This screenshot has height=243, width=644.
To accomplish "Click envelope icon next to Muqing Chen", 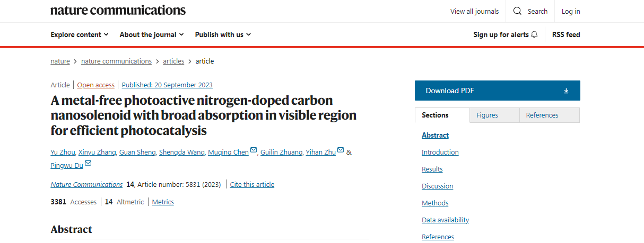I will tap(254, 150).
